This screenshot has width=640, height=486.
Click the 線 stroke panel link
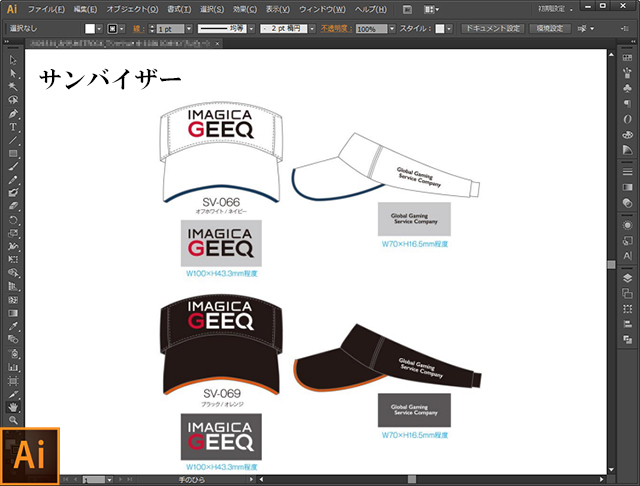pyautogui.click(x=138, y=29)
